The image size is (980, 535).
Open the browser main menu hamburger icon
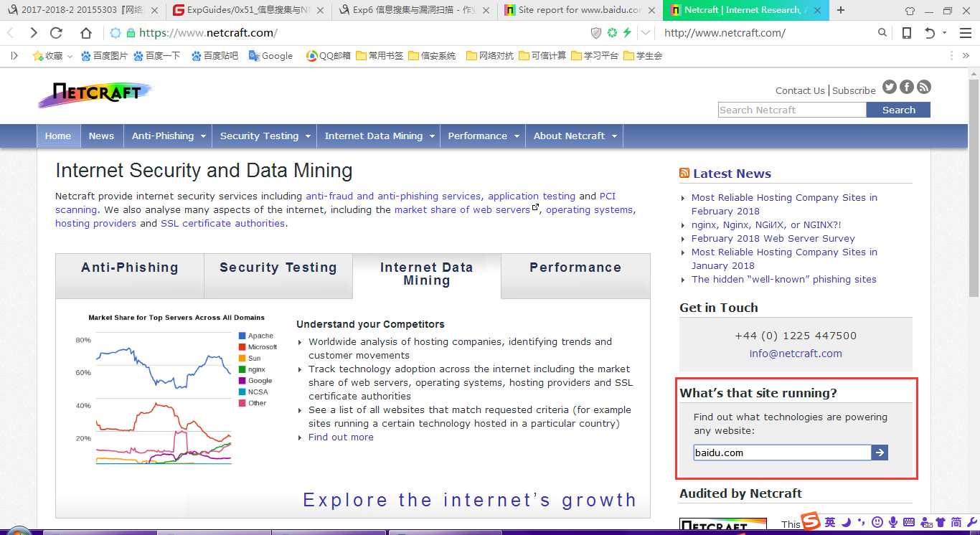965,33
